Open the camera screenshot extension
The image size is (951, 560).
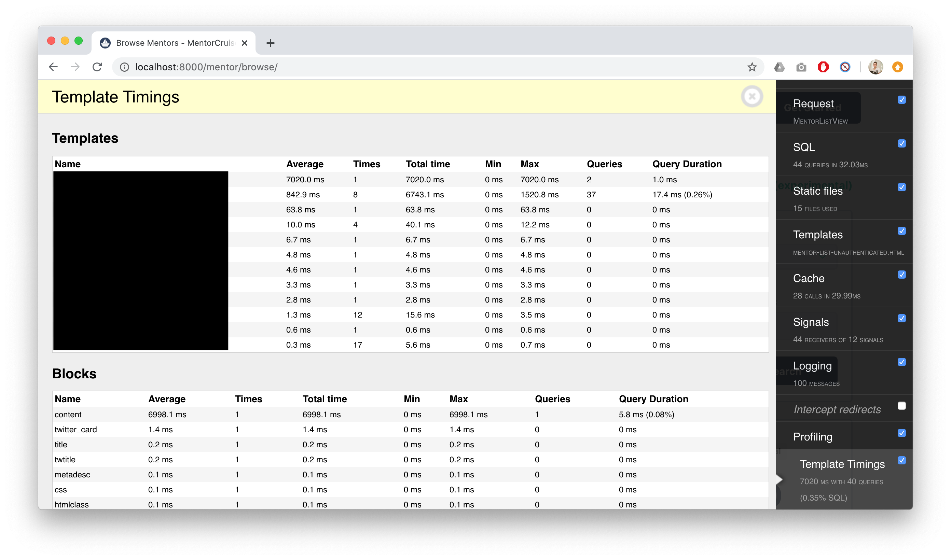[801, 67]
